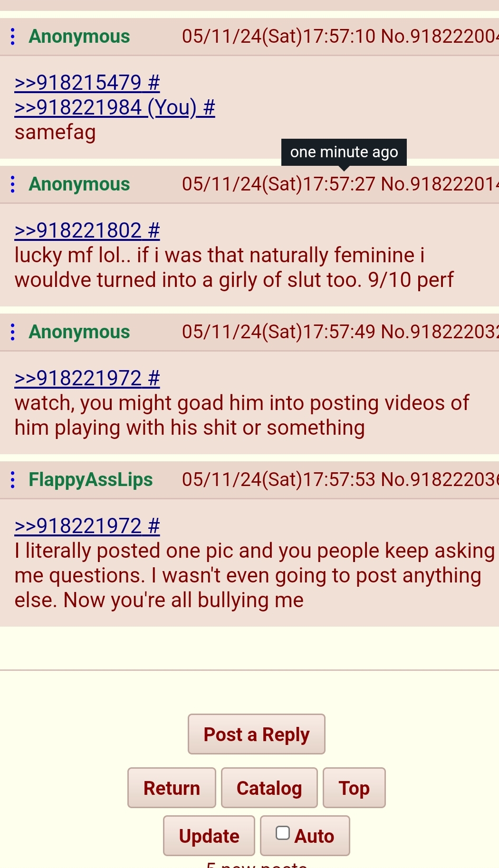Click the FlappyAssLips poster name
This screenshot has height=868, width=499.
91,480
